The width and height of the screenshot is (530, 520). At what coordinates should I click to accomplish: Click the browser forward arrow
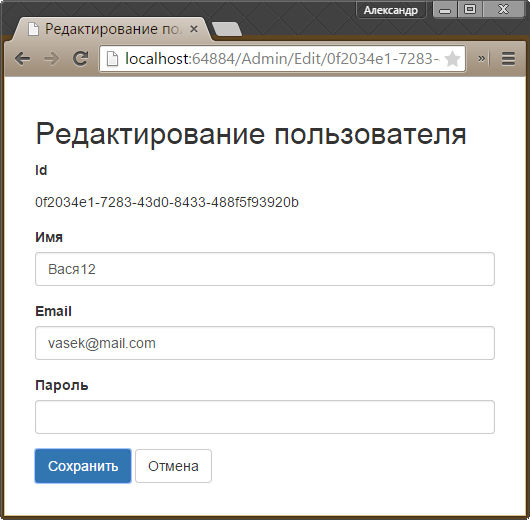51,59
